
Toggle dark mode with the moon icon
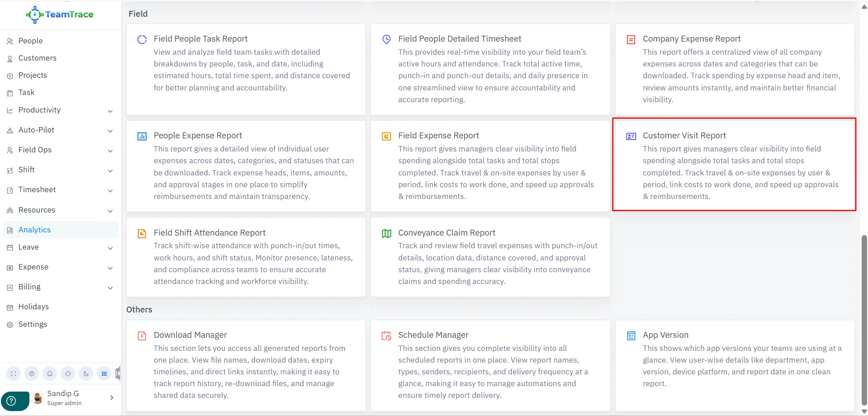[x=86, y=373]
